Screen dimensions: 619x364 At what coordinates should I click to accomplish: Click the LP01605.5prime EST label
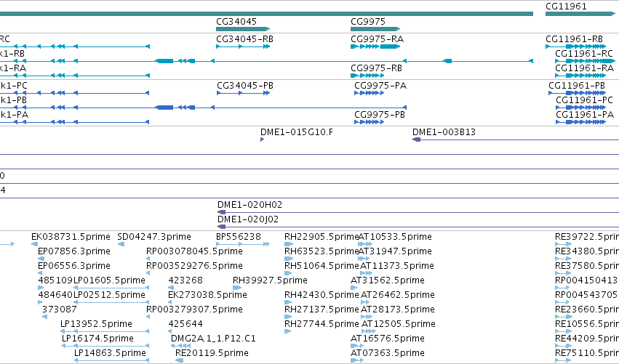pyautogui.click(x=109, y=280)
